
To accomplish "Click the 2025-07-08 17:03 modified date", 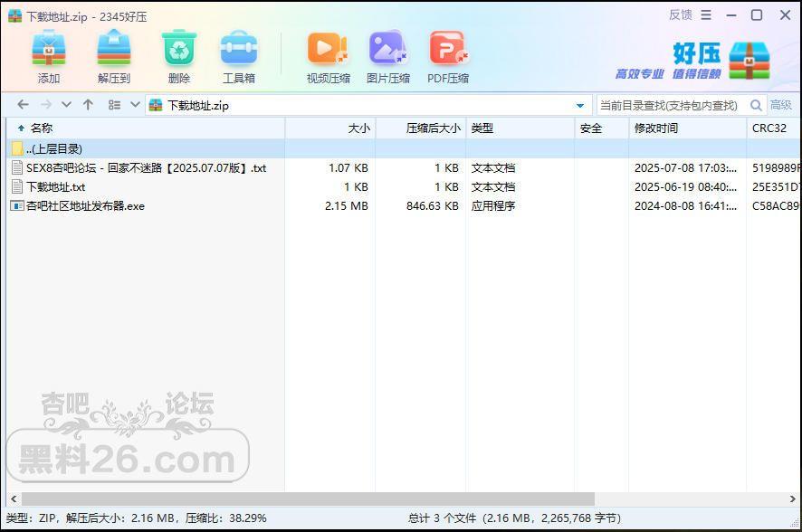I will (685, 167).
